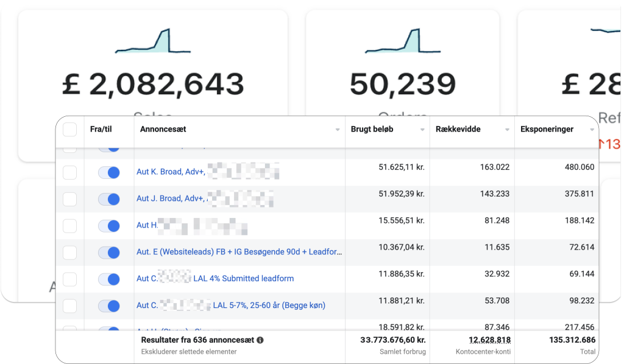Click the Fra/til column header

(x=101, y=129)
